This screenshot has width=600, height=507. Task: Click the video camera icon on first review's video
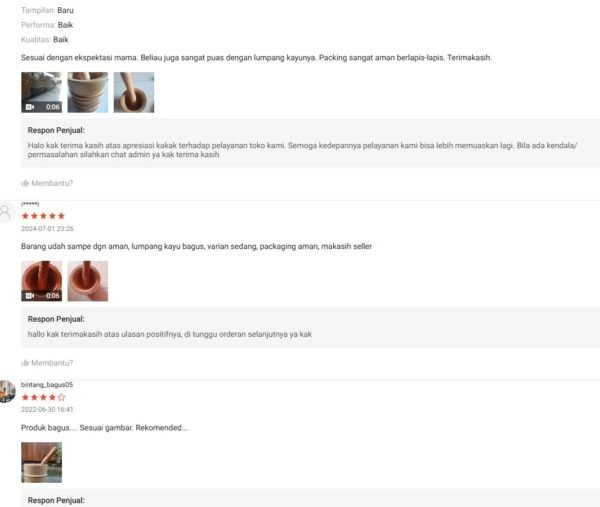30,107
